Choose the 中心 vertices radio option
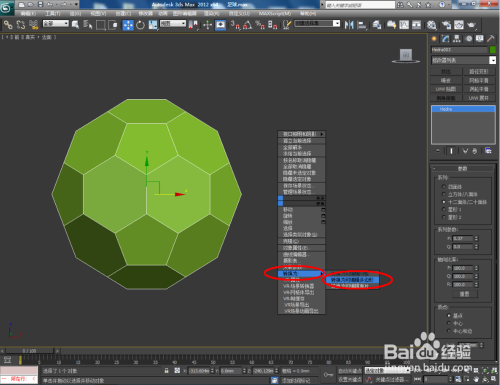Viewport: 500px width, 385px height. click(x=449, y=323)
